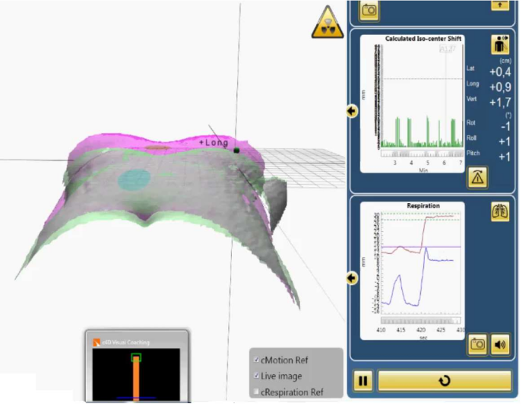The image size is (532, 406).
Task: Pause the live monitoring
Action: coord(363,380)
